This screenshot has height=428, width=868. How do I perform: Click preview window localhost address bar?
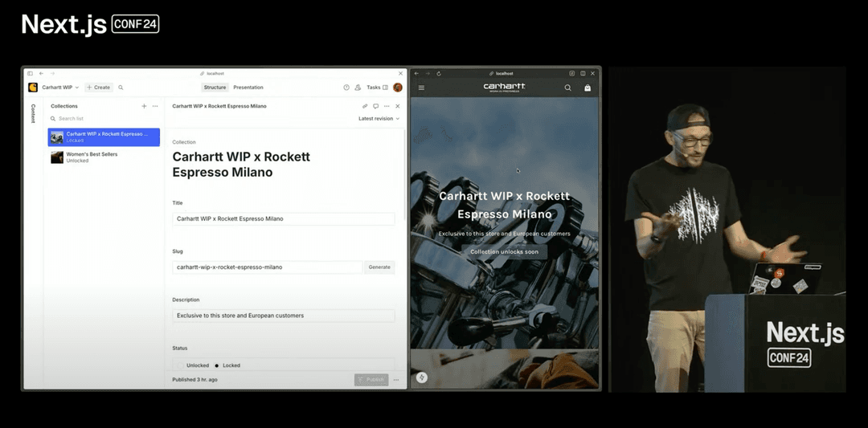(x=502, y=73)
